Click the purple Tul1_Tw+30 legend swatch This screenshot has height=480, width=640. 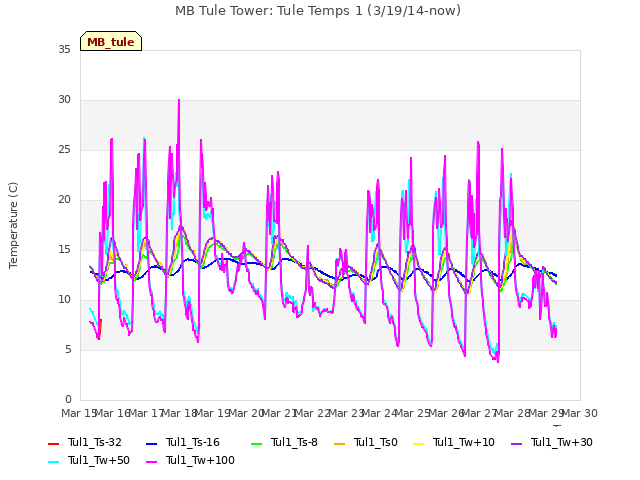516,443
